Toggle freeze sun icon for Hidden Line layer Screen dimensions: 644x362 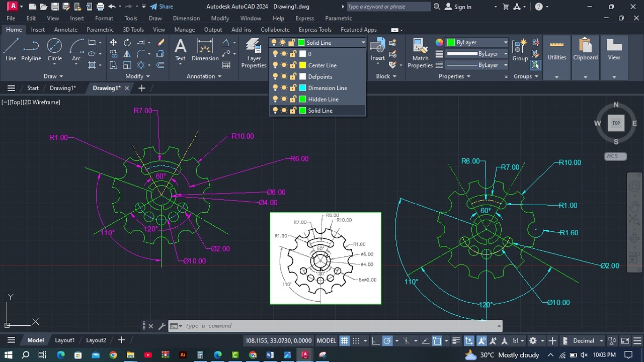pos(284,99)
